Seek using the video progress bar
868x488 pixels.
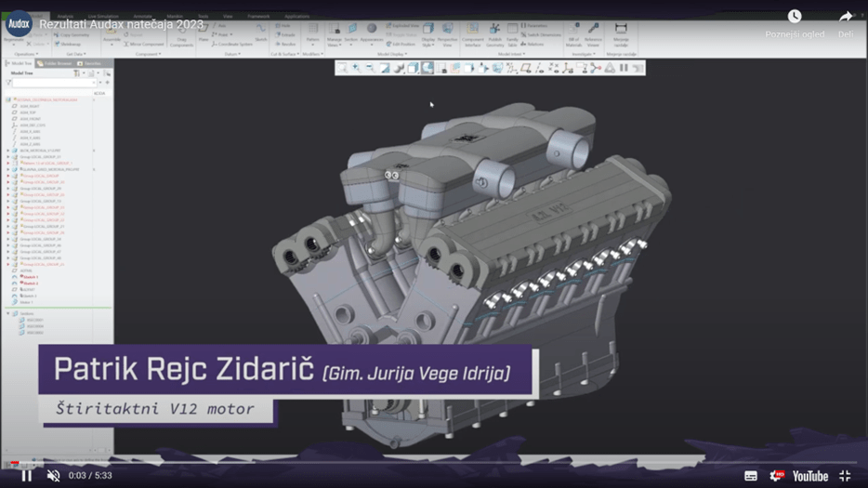[434, 462]
